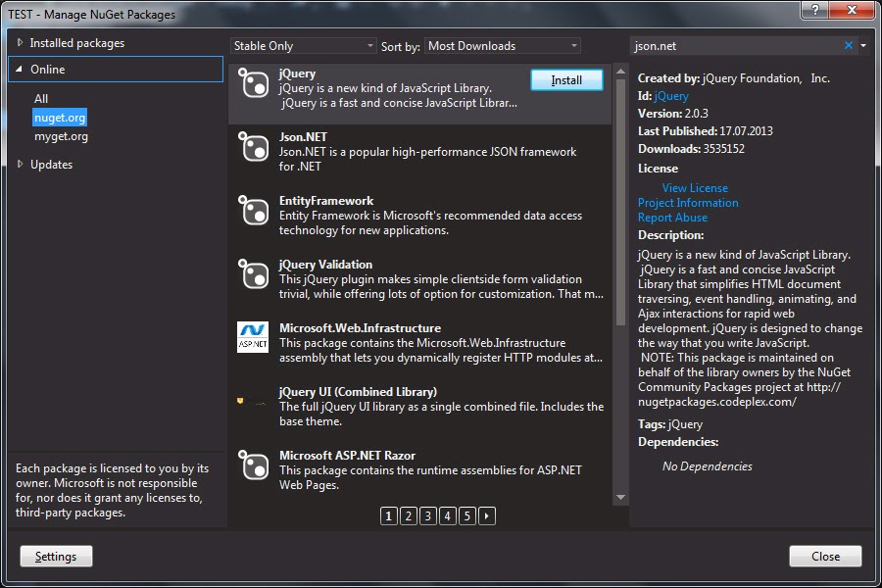
Task: Open Settings dialog
Action: click(x=56, y=556)
